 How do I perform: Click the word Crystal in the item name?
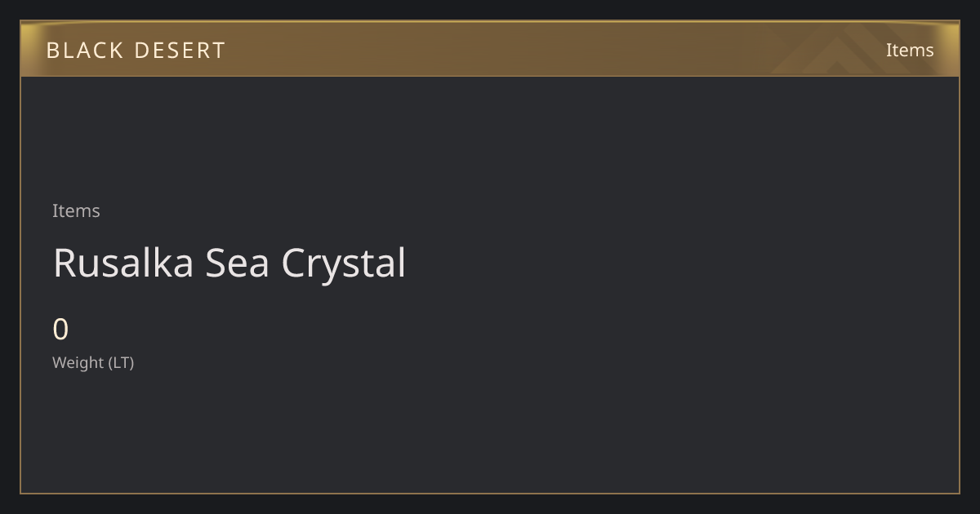pyautogui.click(x=344, y=263)
